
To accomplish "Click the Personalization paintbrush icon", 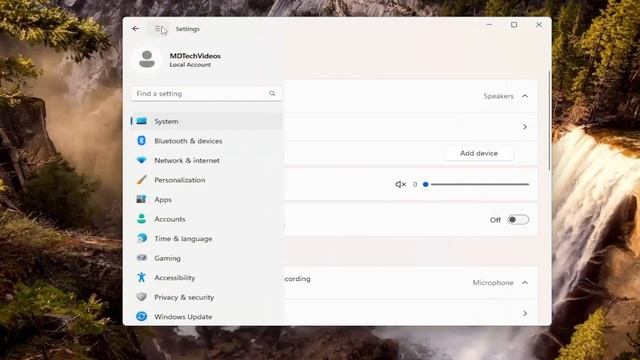I will tap(142, 180).
